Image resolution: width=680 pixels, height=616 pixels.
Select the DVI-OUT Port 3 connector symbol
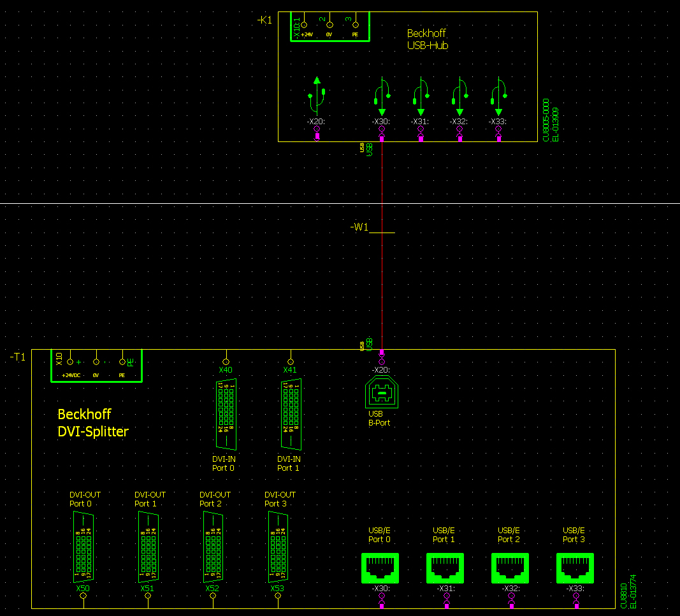[x=279, y=547]
